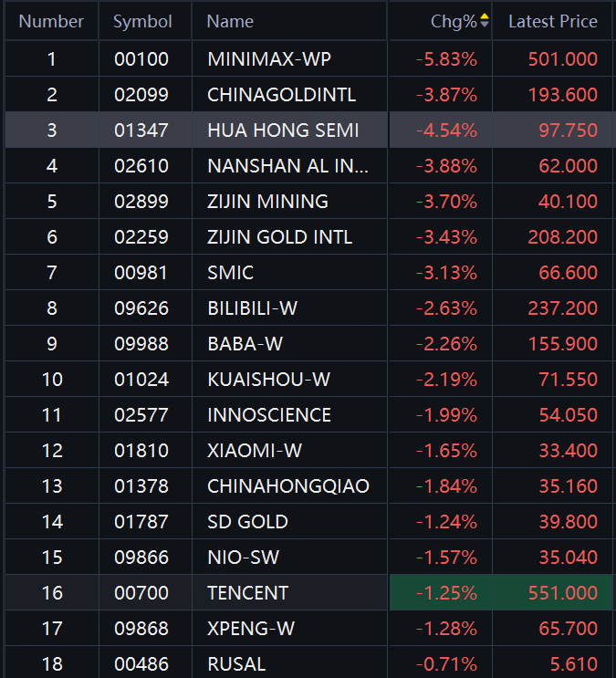Viewport: 616px width, 678px height.
Task: Select the BILIBILI-W stock name
Action: [253, 308]
